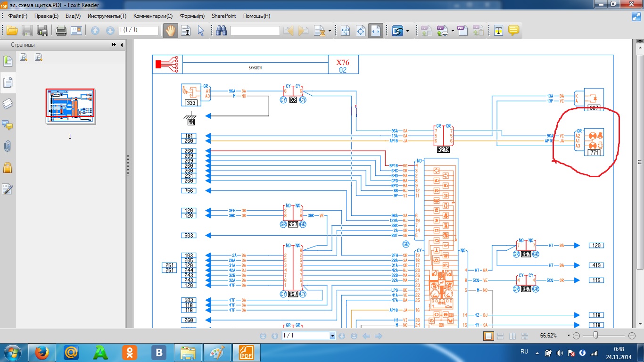Select the Typewriter T tool
Viewport: 644px width, 362px height.
[499, 31]
